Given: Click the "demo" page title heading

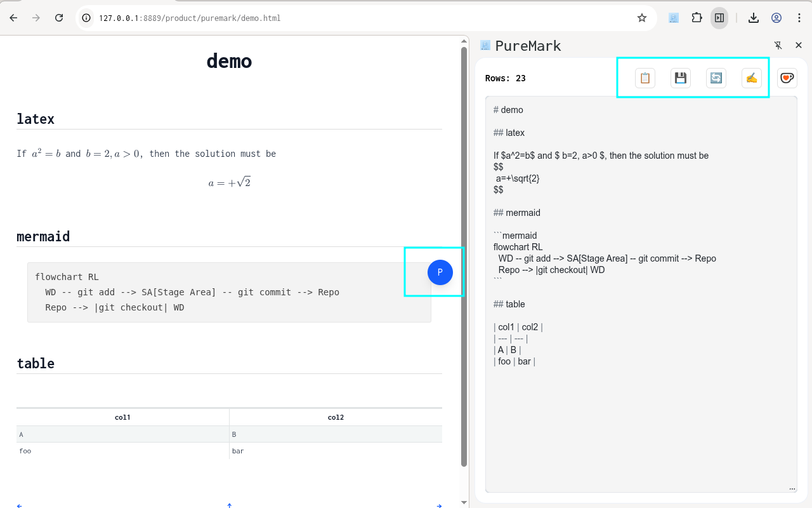Looking at the screenshot, I should [229, 61].
